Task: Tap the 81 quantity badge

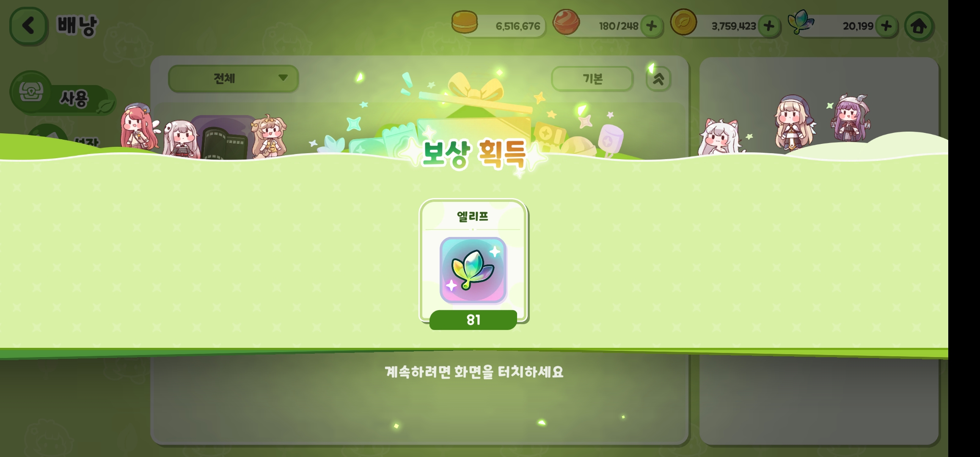Action: (x=473, y=320)
